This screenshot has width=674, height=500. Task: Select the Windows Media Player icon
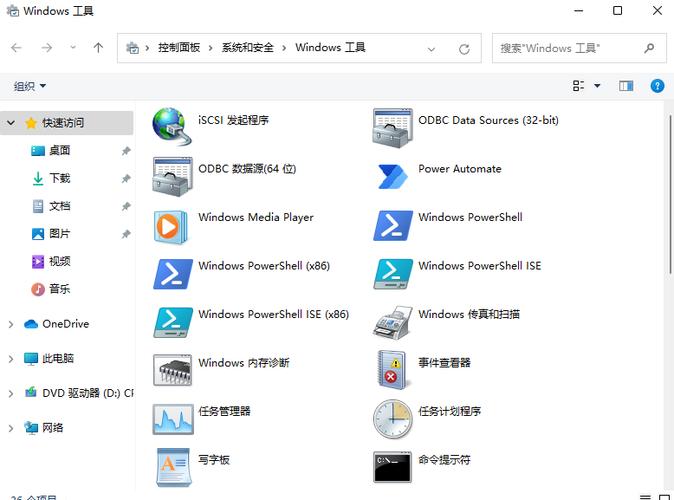point(171,227)
